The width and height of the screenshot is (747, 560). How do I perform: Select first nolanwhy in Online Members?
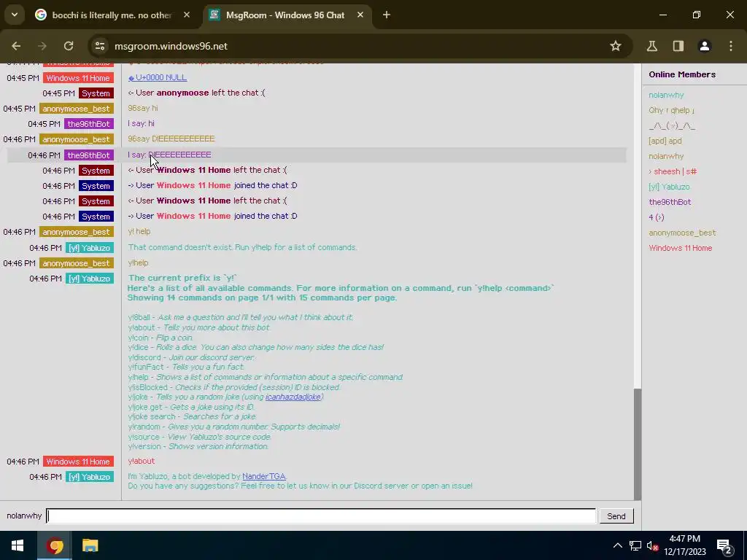click(666, 96)
